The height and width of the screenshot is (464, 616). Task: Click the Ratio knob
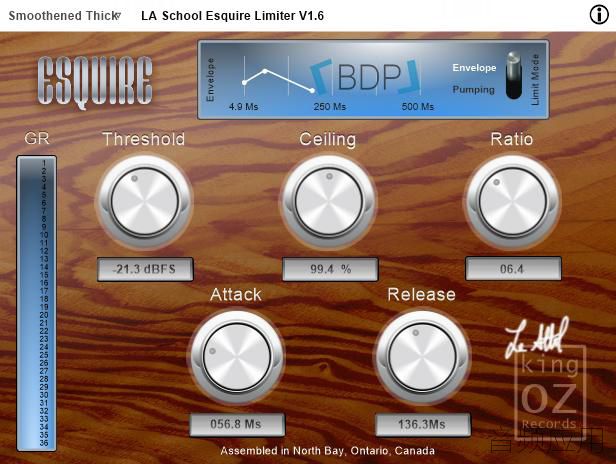[513, 202]
